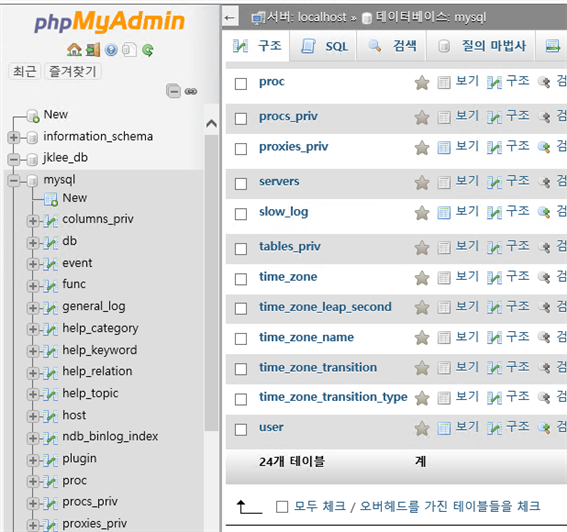Click the navigation panel vertical scrollbar thumb
The height and width of the screenshot is (532, 567).
coord(212,283)
